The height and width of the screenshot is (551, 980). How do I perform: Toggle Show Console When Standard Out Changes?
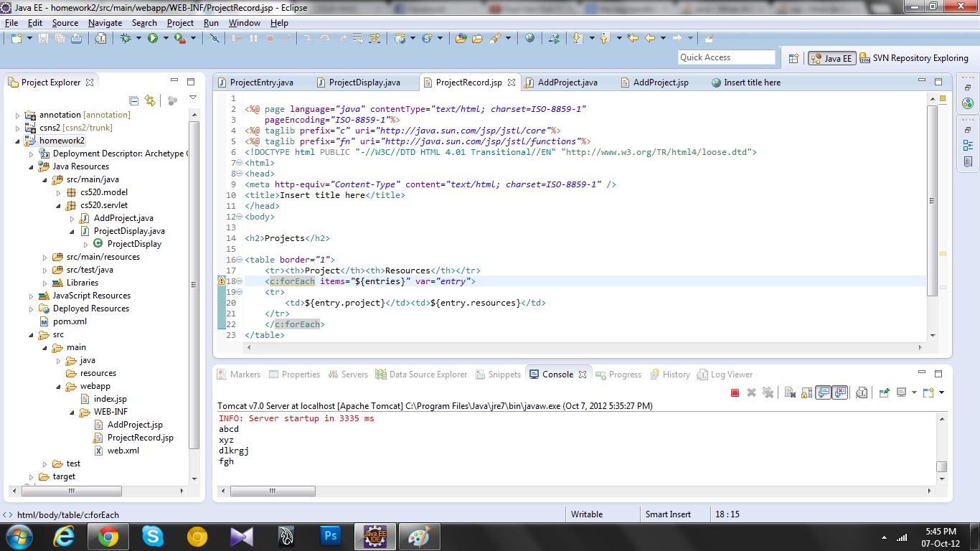pos(824,392)
